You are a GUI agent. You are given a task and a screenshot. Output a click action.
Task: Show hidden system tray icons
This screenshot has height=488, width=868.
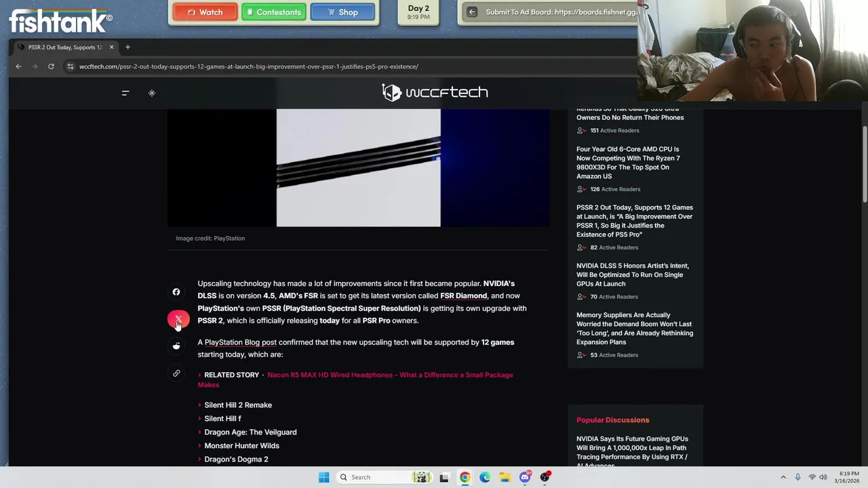tap(783, 477)
